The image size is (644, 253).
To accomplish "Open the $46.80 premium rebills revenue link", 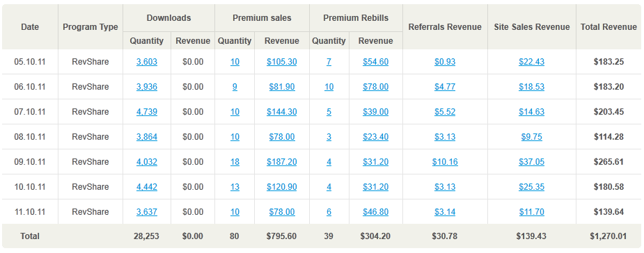I will pos(375,212).
